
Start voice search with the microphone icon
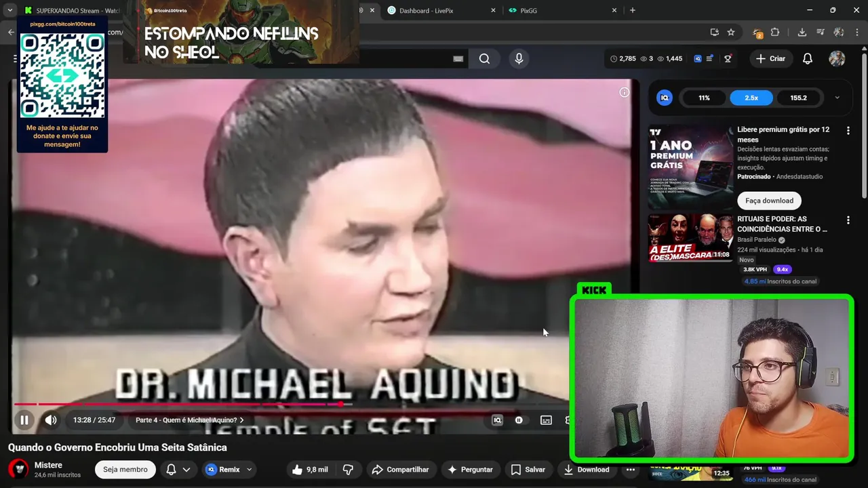click(519, 59)
